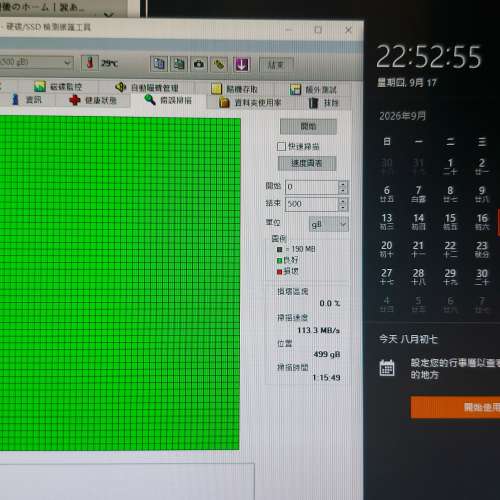Click the orange 開始使用 calendar button
Screen dimensions: 500x500
click(455, 407)
